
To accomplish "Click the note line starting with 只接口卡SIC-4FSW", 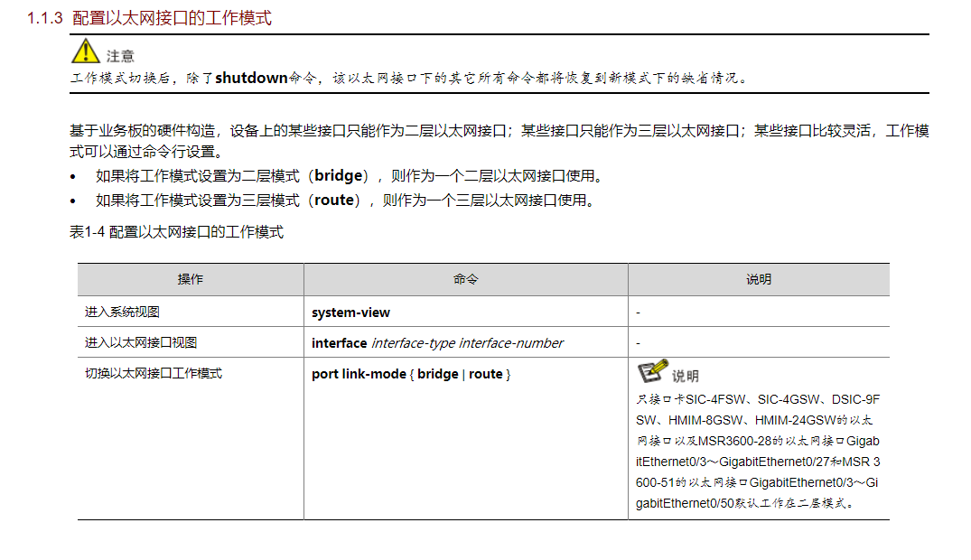I will click(758, 399).
